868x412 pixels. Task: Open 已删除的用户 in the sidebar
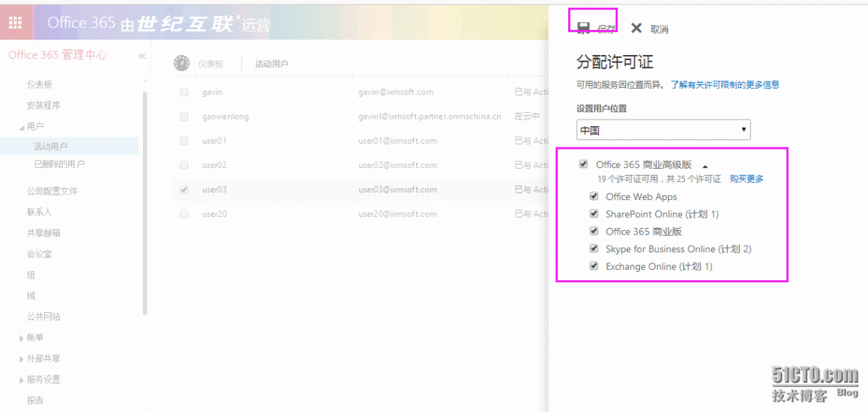59,164
